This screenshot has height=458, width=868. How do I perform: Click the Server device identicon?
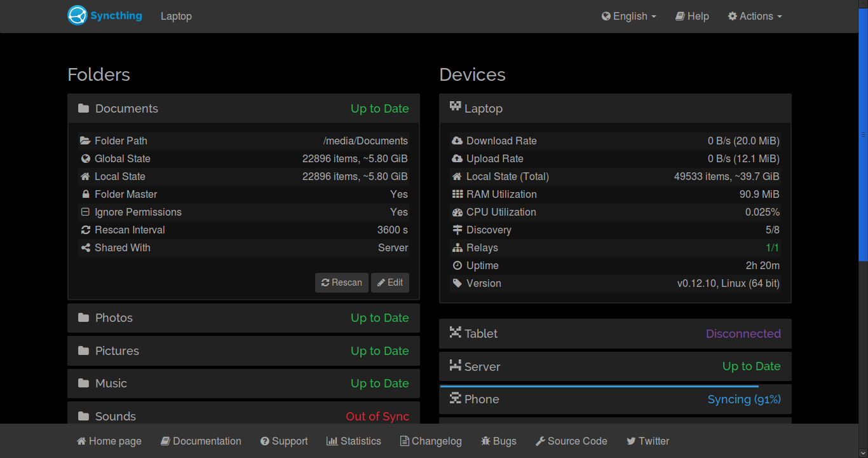click(455, 365)
